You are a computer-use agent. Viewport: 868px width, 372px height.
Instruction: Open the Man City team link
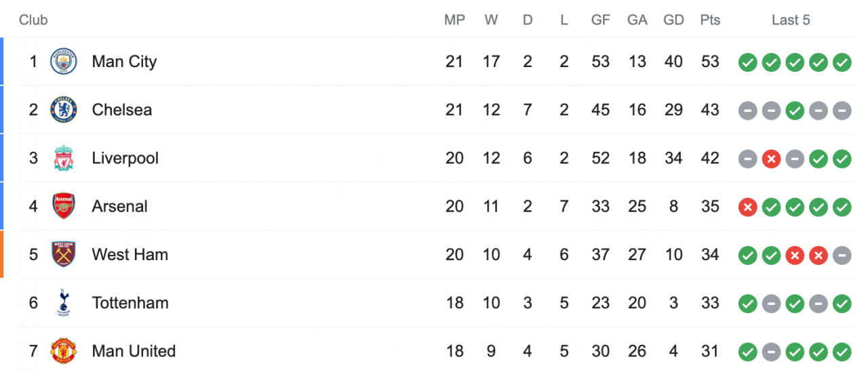click(x=124, y=62)
